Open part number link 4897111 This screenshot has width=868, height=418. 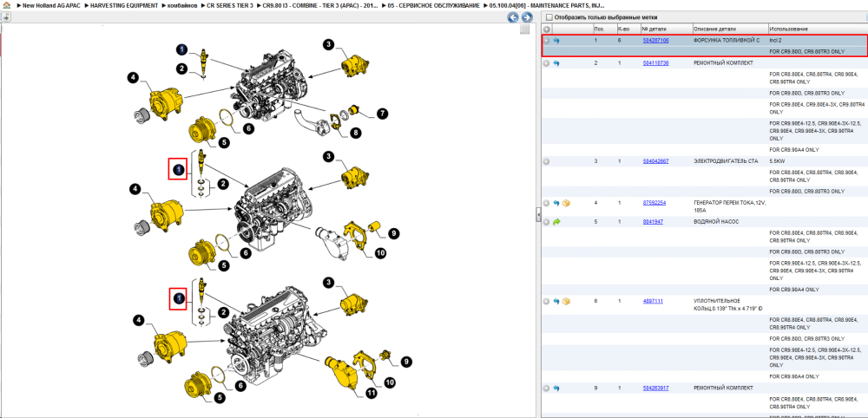653,301
